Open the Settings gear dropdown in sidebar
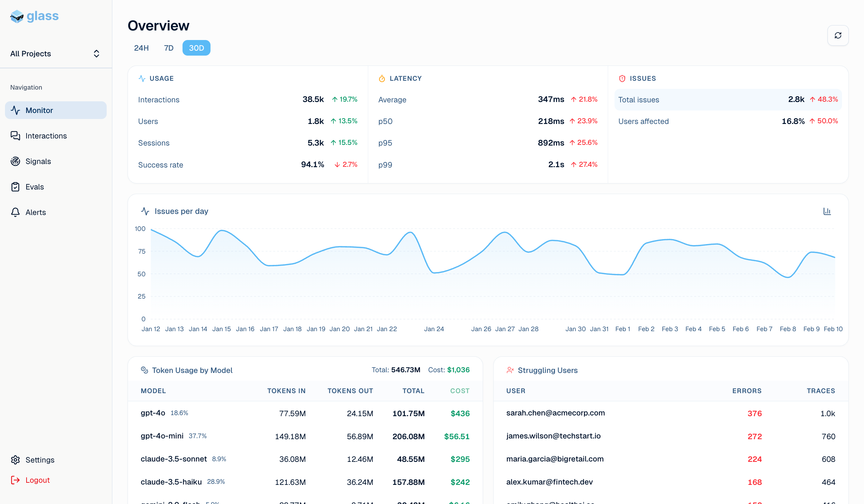864x504 pixels. coord(16,459)
